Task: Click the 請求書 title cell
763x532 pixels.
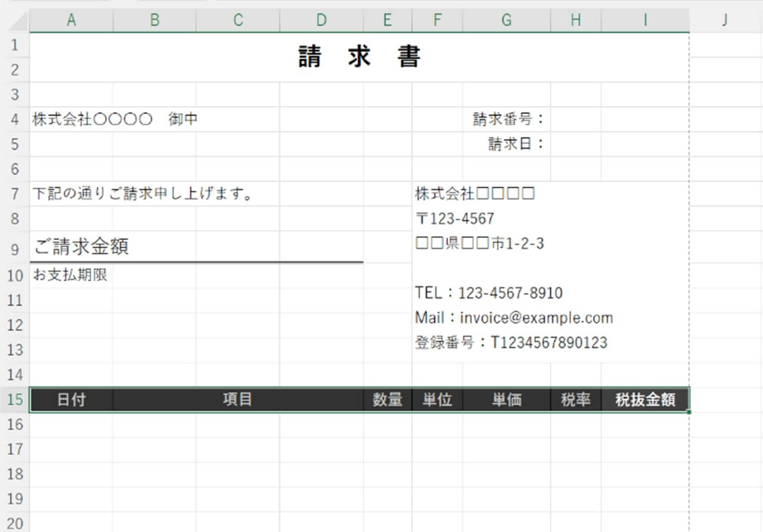Action: [x=359, y=57]
